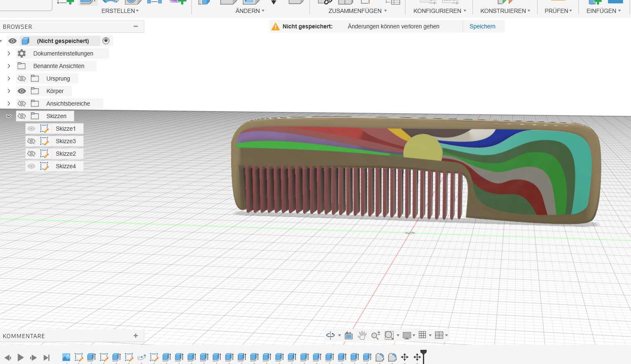Open the EINFÜGEN menu

click(x=603, y=11)
